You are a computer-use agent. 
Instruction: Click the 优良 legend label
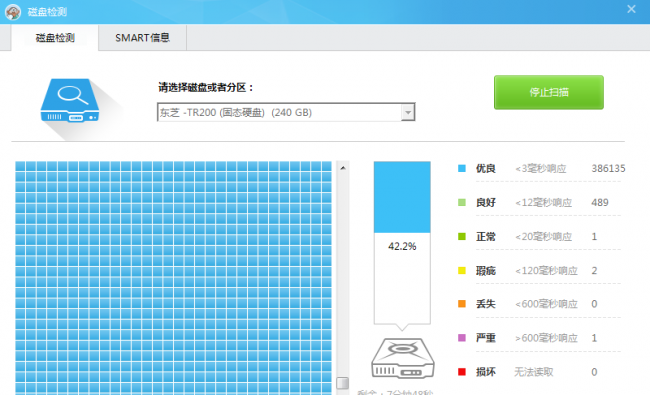click(x=486, y=168)
